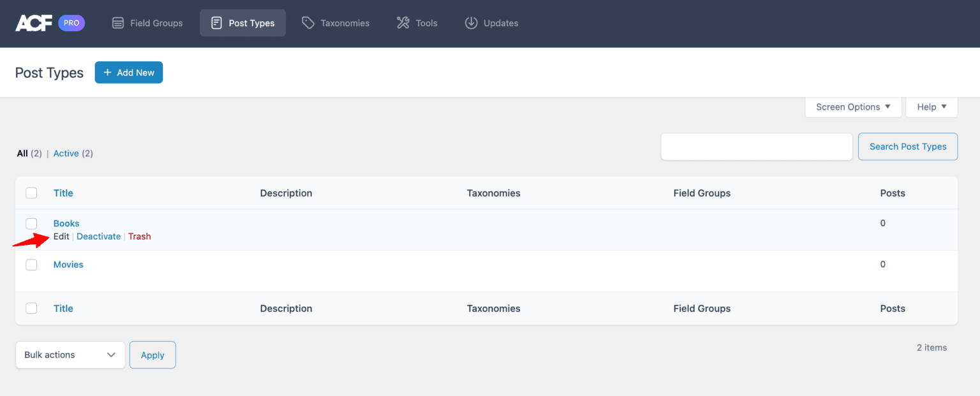Image resolution: width=980 pixels, height=396 pixels.
Task: Check the Movies row checkbox
Action: [x=31, y=265]
